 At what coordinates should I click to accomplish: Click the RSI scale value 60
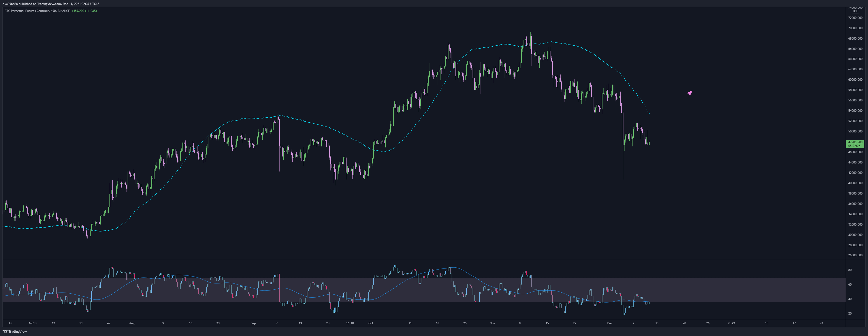coord(850,285)
